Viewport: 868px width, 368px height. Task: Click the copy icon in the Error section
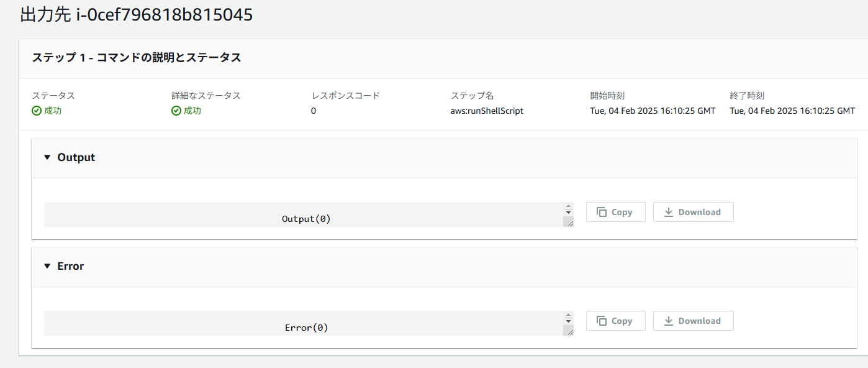[x=601, y=321]
